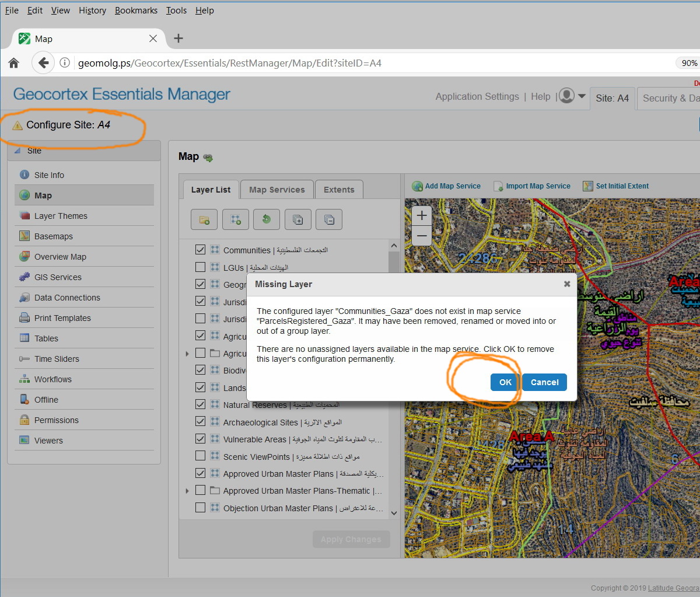Click Import Map Service
700x597 pixels.
(x=532, y=186)
